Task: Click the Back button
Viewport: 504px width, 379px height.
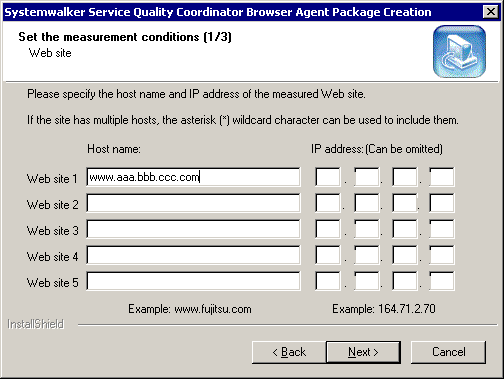Action: (289, 352)
